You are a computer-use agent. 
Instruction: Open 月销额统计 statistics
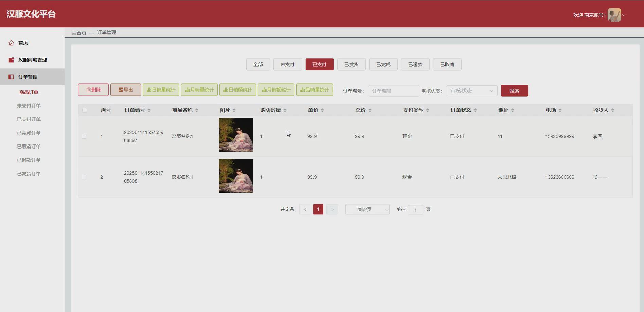(276, 90)
